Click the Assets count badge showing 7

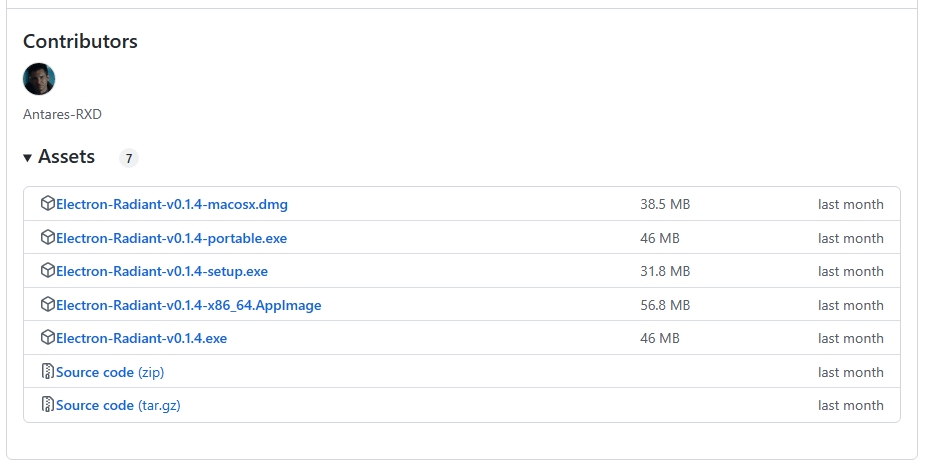click(128, 158)
